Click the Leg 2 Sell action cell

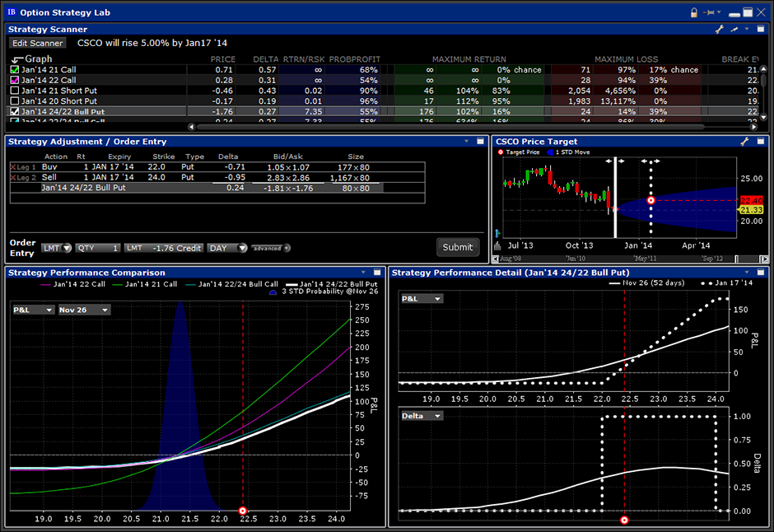tap(49, 177)
